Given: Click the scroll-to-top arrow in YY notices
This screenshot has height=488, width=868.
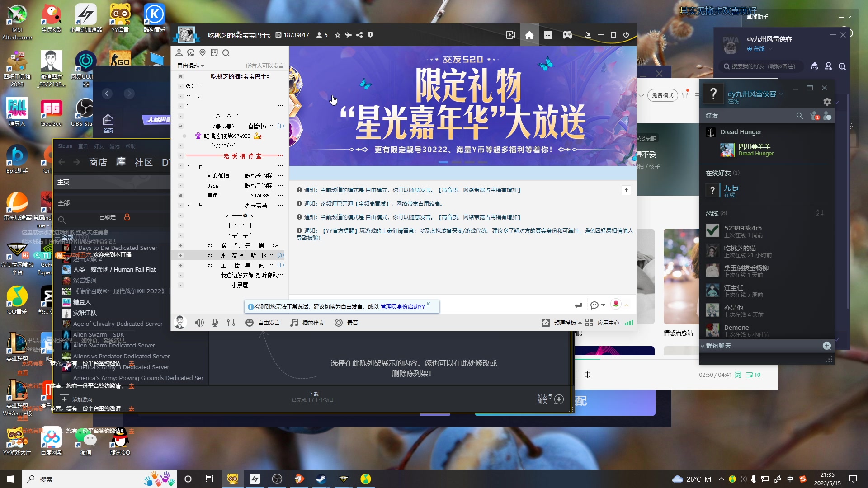Looking at the screenshot, I should point(626,190).
